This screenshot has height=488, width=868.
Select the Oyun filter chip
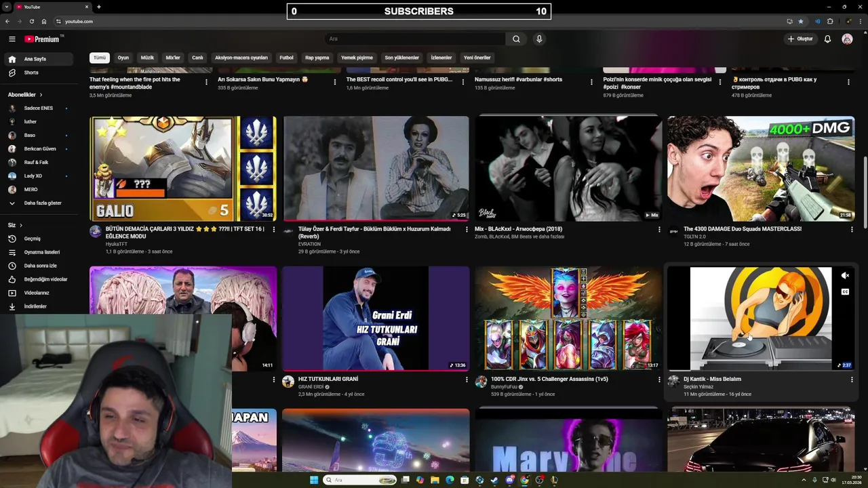pyautogui.click(x=123, y=58)
